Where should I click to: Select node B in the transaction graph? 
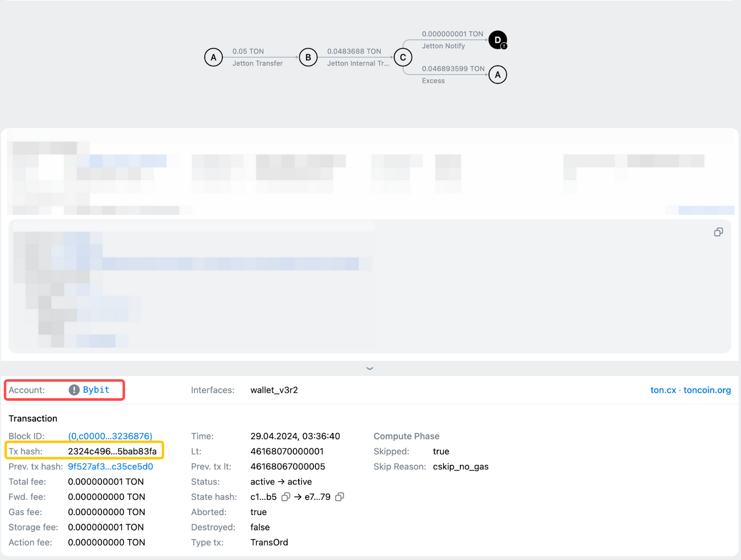308,57
